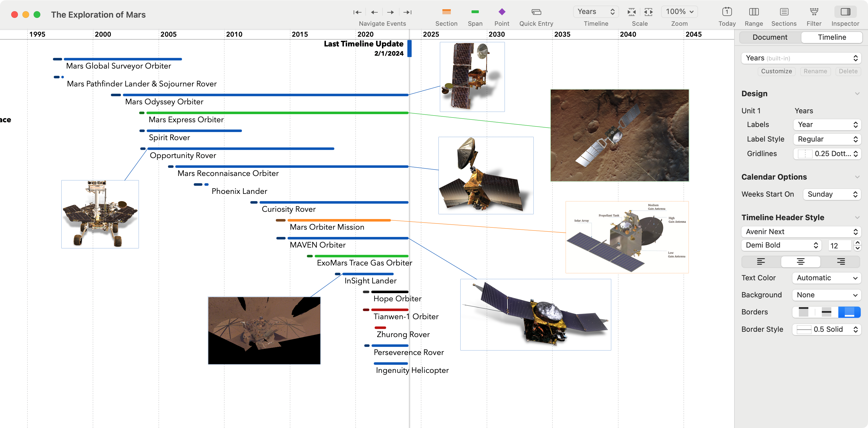The image size is (868, 428).
Task: Switch to the Timeline tab
Action: [x=832, y=37]
